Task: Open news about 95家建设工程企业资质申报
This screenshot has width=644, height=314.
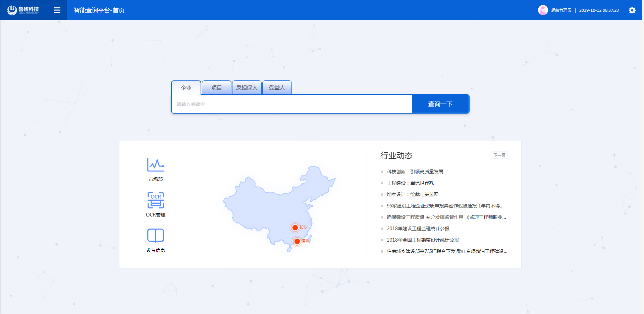Action: click(445, 206)
